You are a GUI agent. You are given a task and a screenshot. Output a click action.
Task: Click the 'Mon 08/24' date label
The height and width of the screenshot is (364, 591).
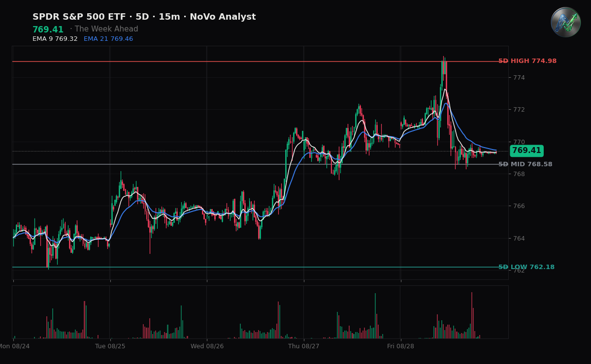point(15,346)
